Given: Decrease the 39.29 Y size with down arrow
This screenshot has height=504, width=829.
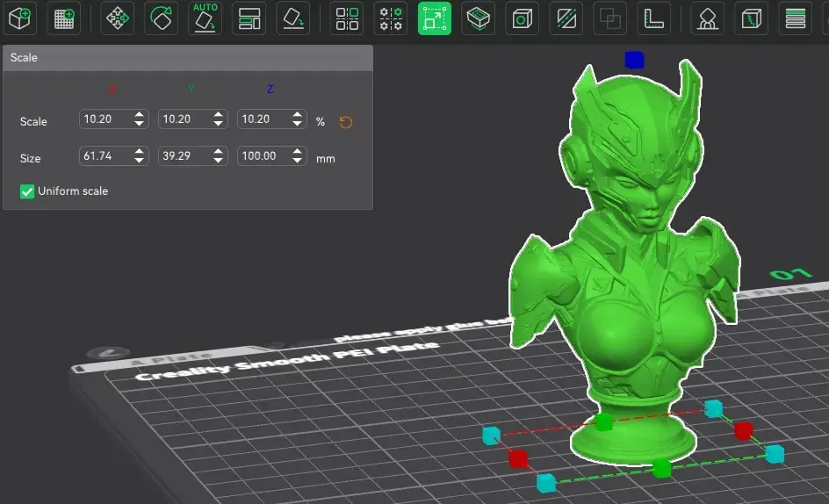Looking at the screenshot, I should (219, 161).
